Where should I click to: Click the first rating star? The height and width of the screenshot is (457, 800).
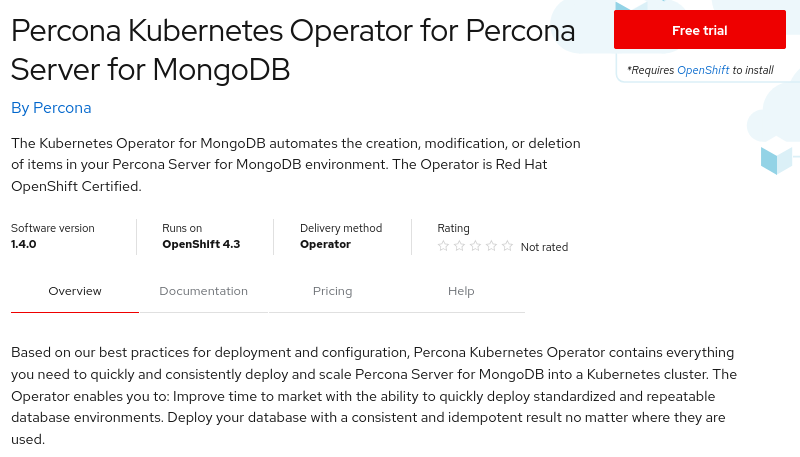point(444,246)
